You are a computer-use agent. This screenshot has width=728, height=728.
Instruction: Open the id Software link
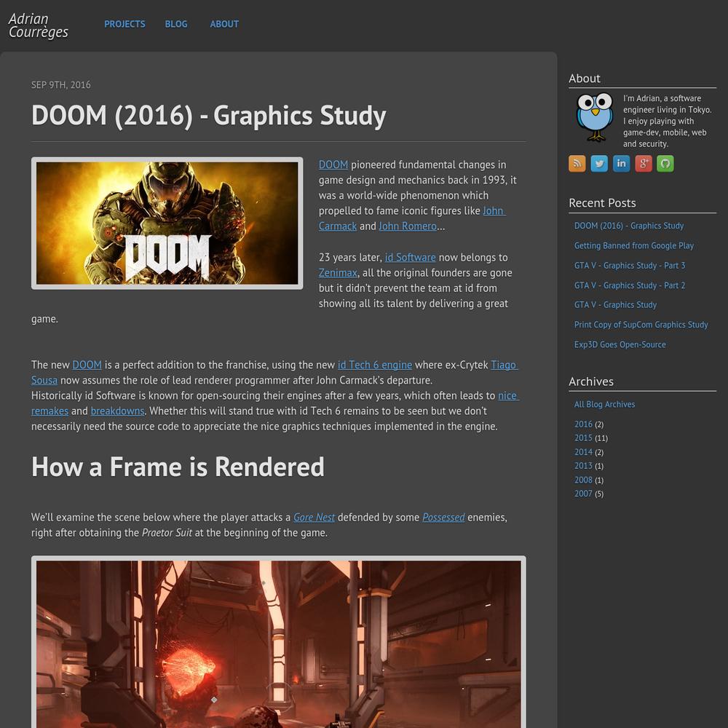pyautogui.click(x=410, y=257)
